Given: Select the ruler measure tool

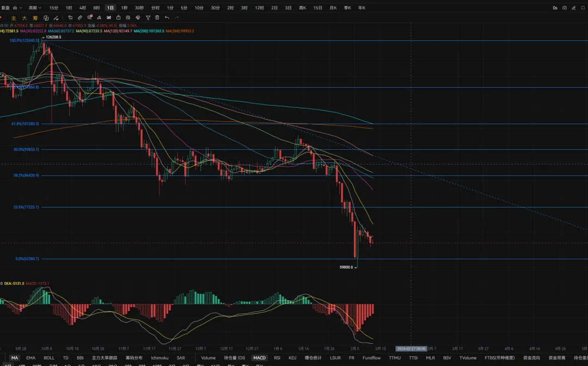Looking at the screenshot, I should tap(79, 17).
